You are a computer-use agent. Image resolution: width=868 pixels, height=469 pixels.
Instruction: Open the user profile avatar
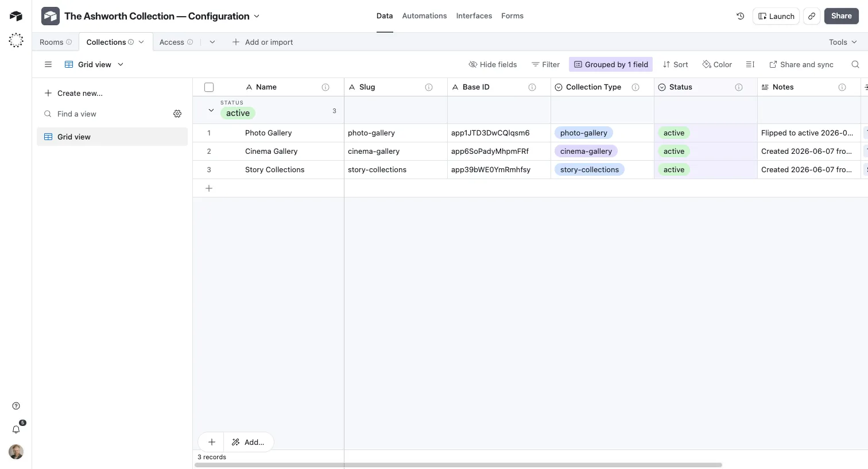[x=16, y=452]
